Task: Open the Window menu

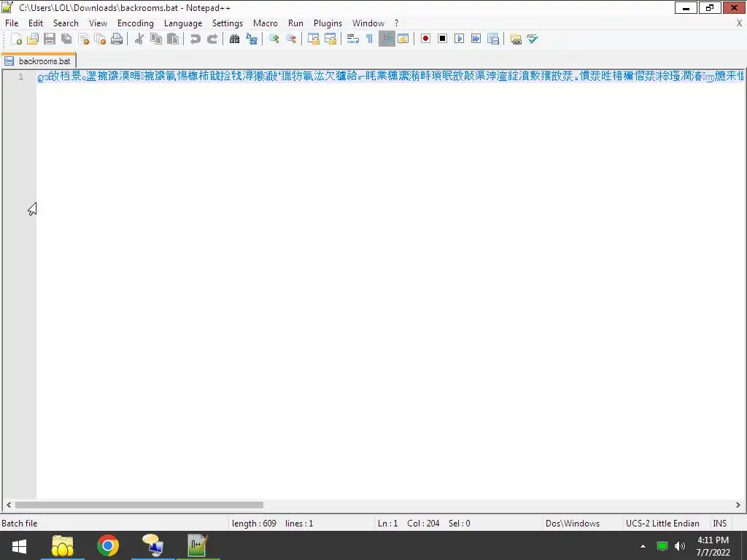Action: coord(368,23)
